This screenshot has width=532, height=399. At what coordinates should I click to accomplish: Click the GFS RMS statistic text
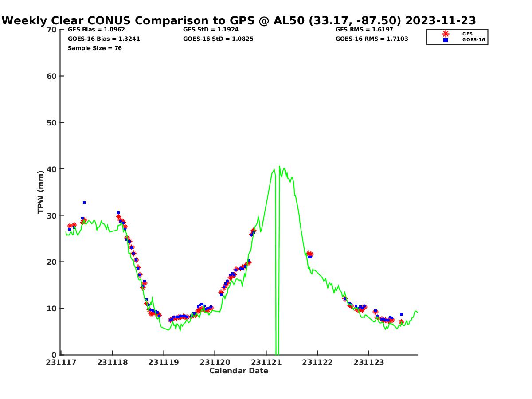click(x=364, y=30)
